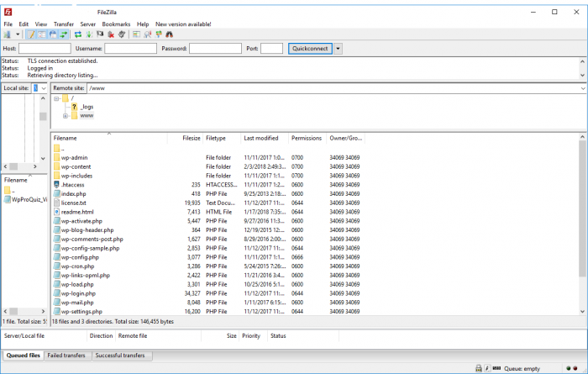Expand the www folder tree node
The width and height of the screenshot is (588, 374).
pos(65,116)
